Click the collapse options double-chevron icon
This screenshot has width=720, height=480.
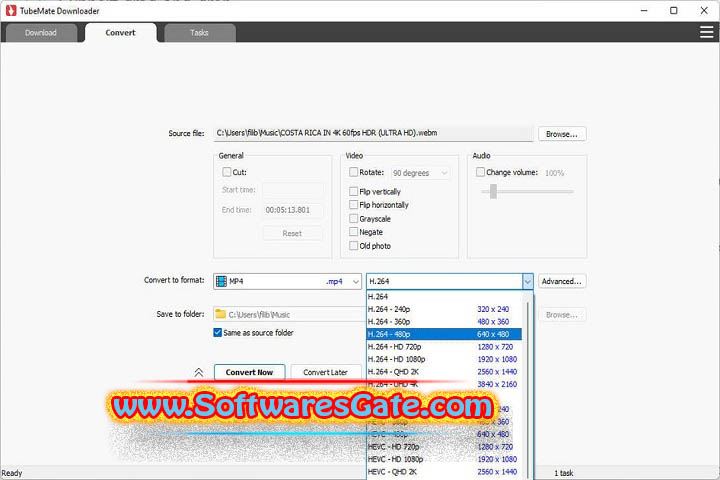point(198,373)
